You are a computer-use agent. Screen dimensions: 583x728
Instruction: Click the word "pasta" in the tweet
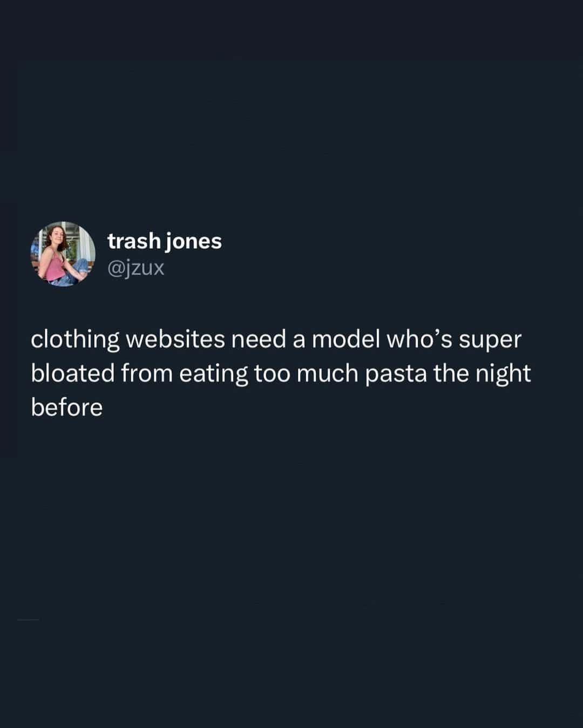pyautogui.click(x=396, y=375)
